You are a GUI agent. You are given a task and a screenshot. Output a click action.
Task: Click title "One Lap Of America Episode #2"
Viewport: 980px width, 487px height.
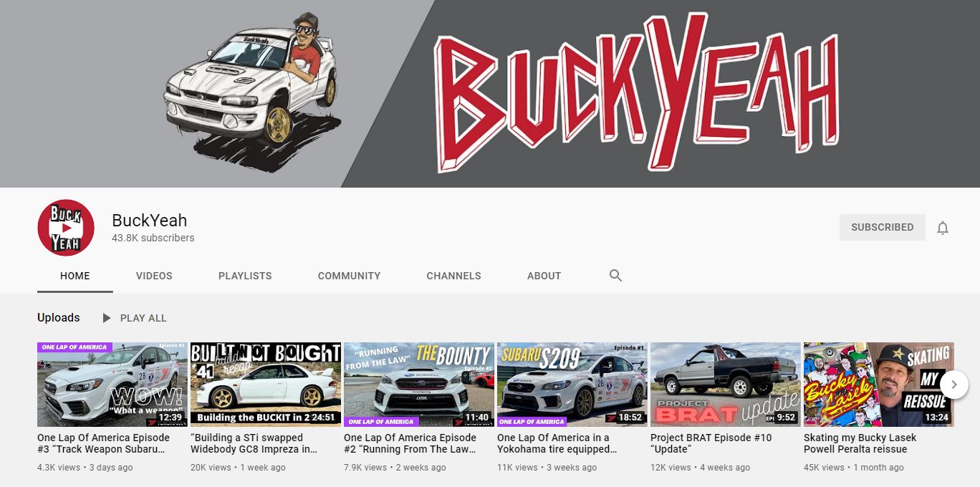(x=410, y=443)
